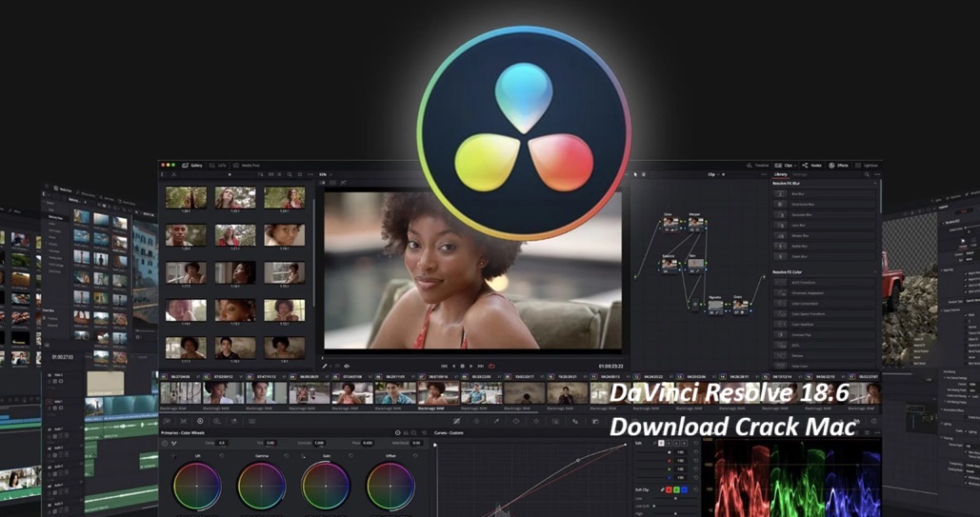980x517 pixels.
Task: Select the viewer qualifier eyedropper tool
Action: [325, 366]
